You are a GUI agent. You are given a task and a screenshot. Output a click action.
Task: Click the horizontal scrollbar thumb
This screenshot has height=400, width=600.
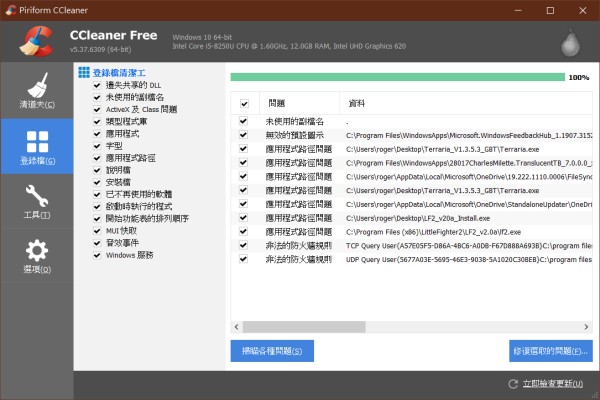[304, 327]
